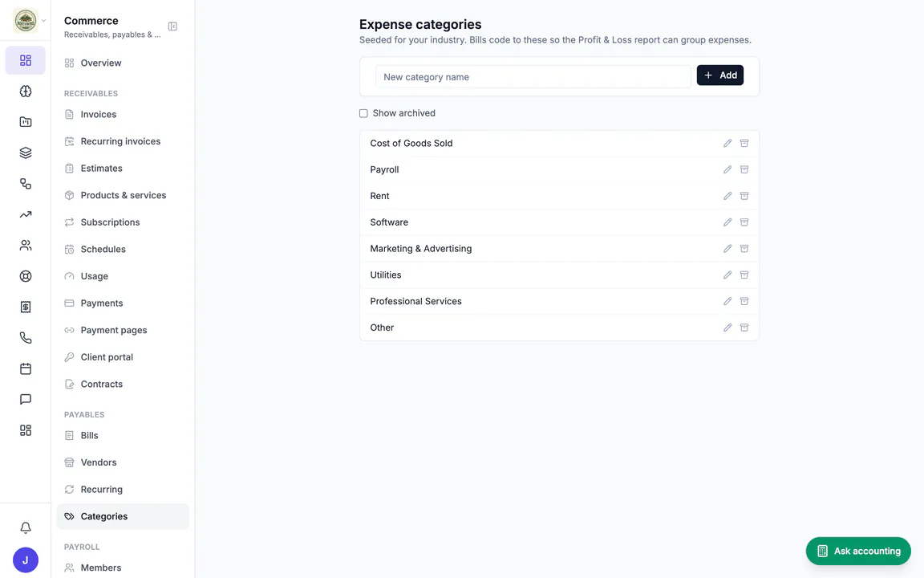Archive the Rent category
Viewport: 924px width, 578px height.
pos(744,196)
